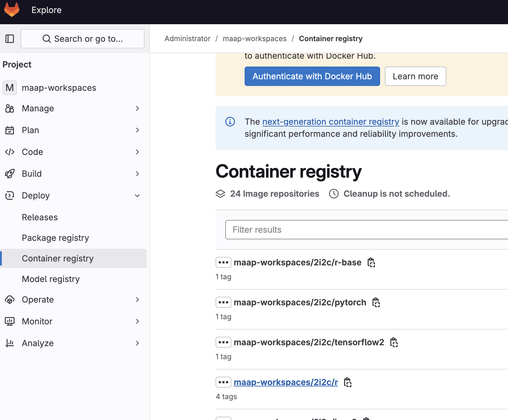508x420 pixels.
Task: Click the search magnifier icon
Action: pyautogui.click(x=47, y=39)
